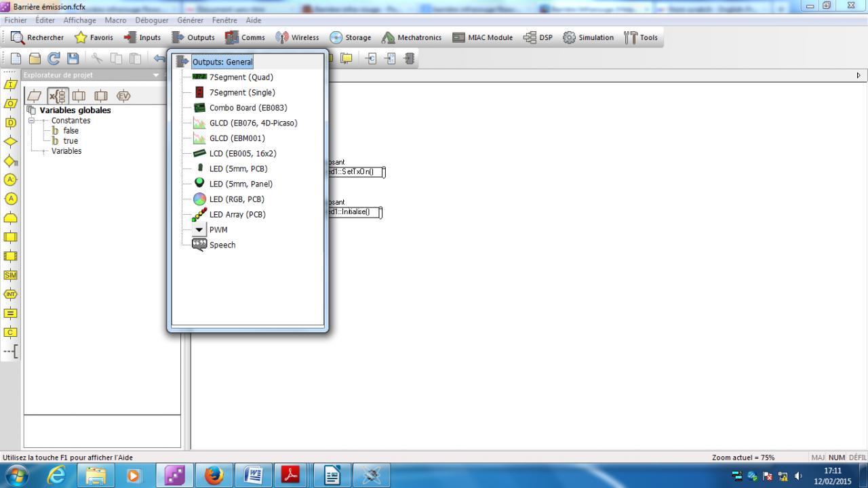This screenshot has height=488, width=868.
Task: Click the Paste clipboard icon
Action: click(x=136, y=59)
